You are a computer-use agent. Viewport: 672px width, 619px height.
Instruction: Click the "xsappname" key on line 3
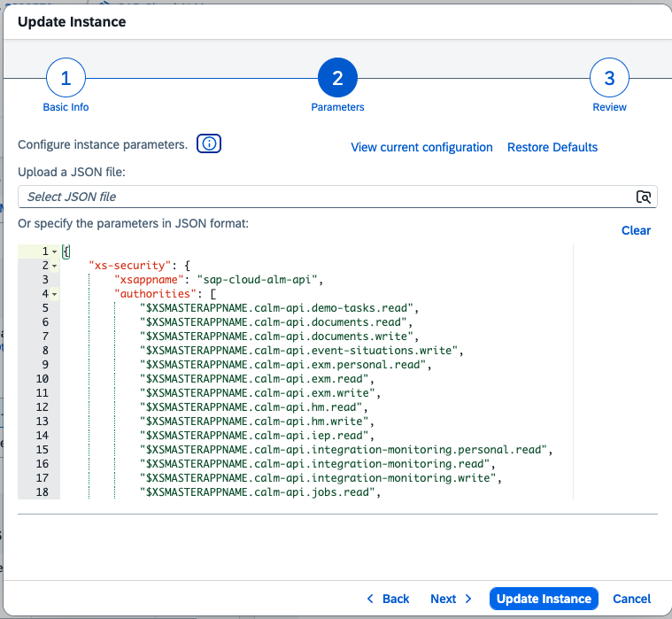pyautogui.click(x=149, y=280)
